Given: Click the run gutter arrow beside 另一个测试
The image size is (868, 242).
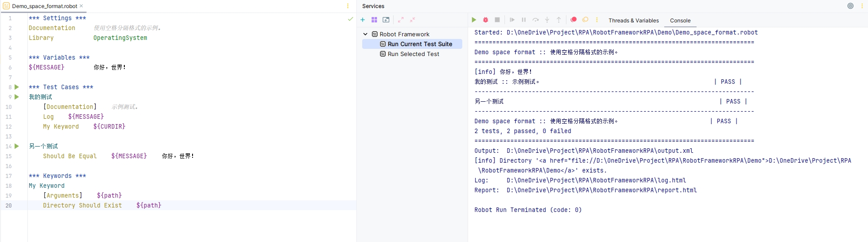Looking at the screenshot, I should 17,146.
